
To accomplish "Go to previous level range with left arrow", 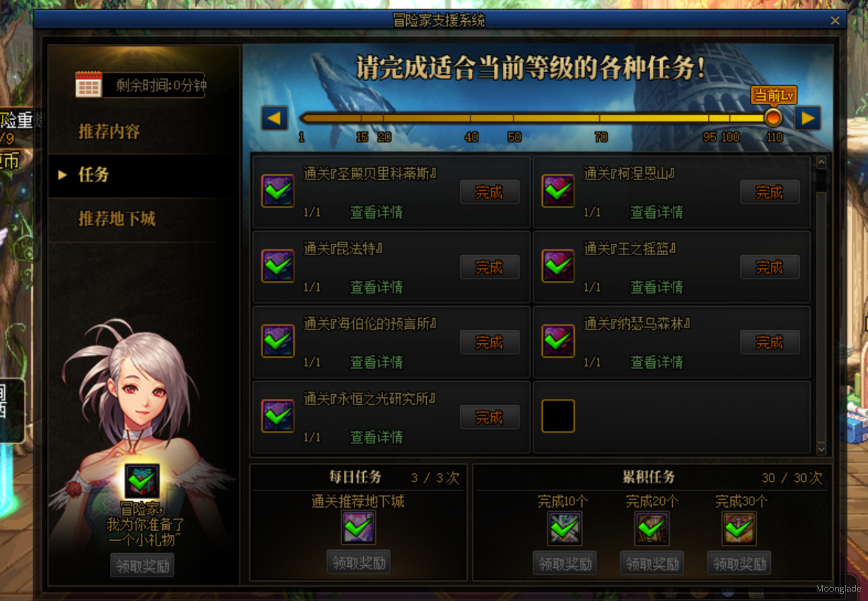I will pyautogui.click(x=274, y=118).
